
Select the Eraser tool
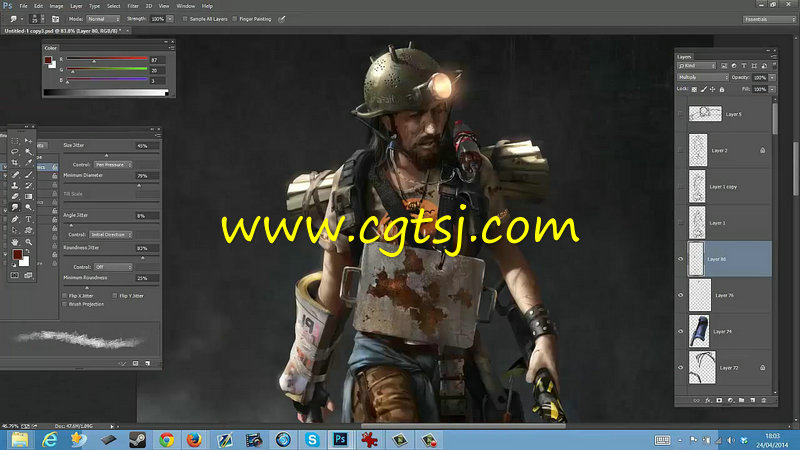[x=15, y=196]
